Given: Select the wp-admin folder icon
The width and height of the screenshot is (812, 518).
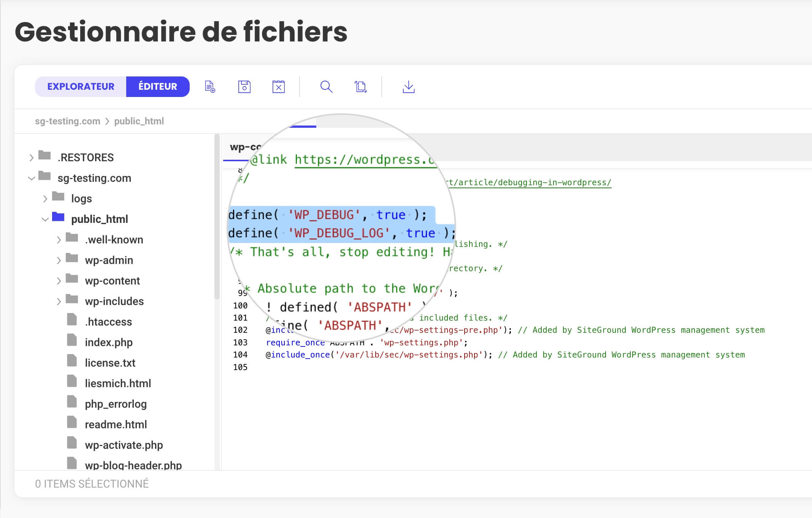Looking at the screenshot, I should tap(72, 258).
